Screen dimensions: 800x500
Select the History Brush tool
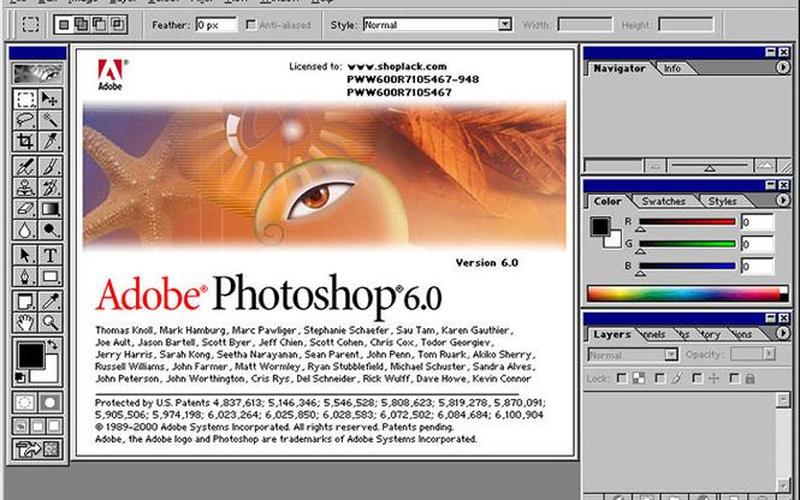50,188
